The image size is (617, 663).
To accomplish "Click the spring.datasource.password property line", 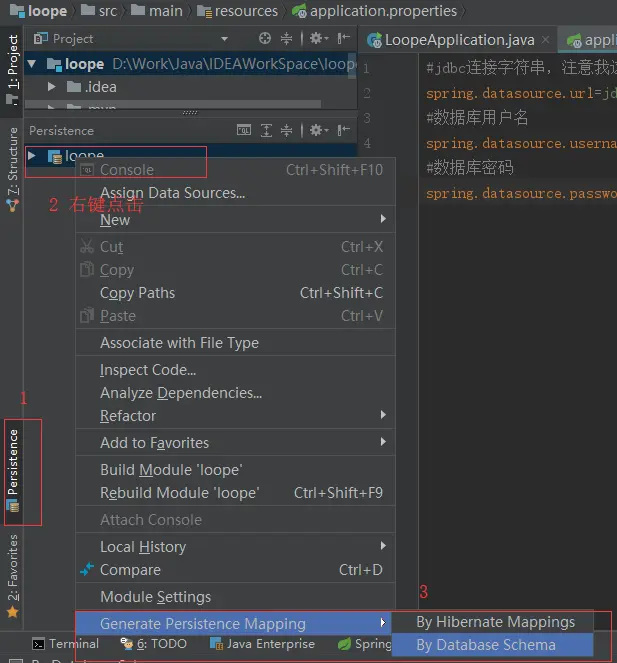I will tap(521, 193).
